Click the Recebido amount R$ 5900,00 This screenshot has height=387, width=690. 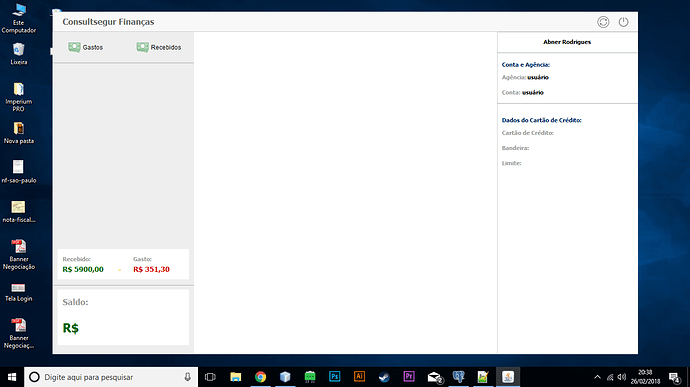(x=83, y=269)
